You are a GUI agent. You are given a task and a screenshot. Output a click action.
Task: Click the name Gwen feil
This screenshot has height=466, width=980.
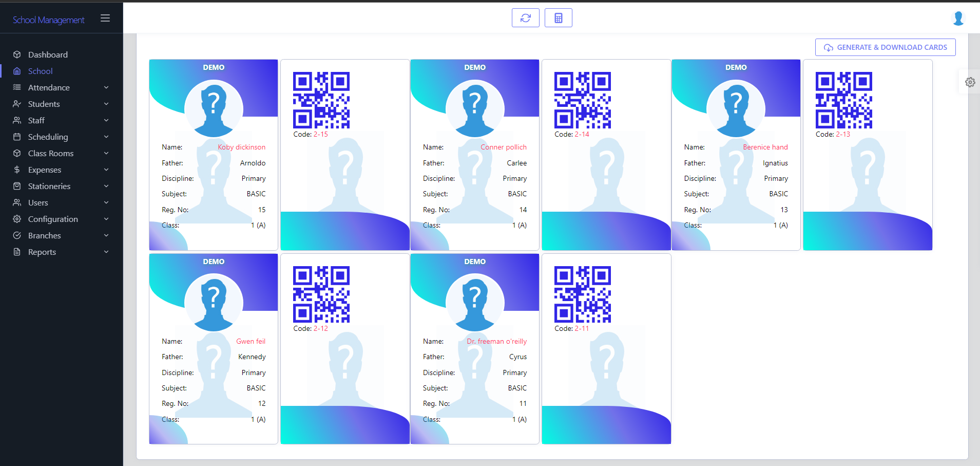tap(251, 341)
